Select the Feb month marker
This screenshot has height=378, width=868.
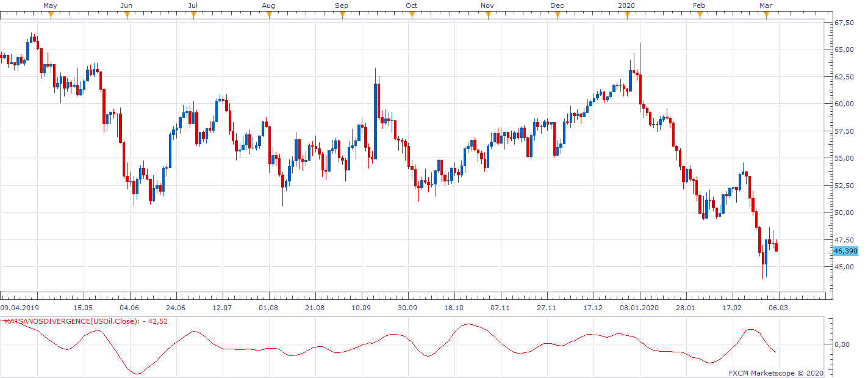click(699, 15)
